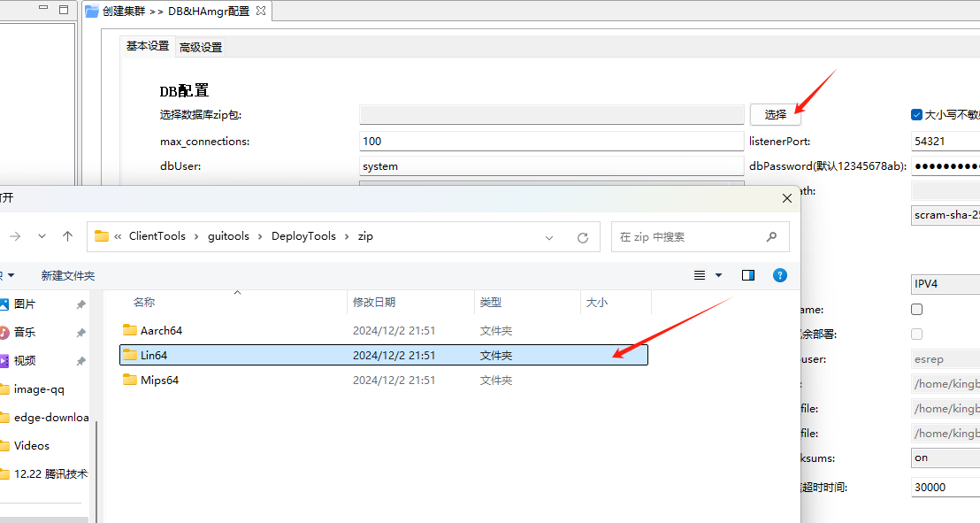Click the refresh icon in address bar

point(582,237)
